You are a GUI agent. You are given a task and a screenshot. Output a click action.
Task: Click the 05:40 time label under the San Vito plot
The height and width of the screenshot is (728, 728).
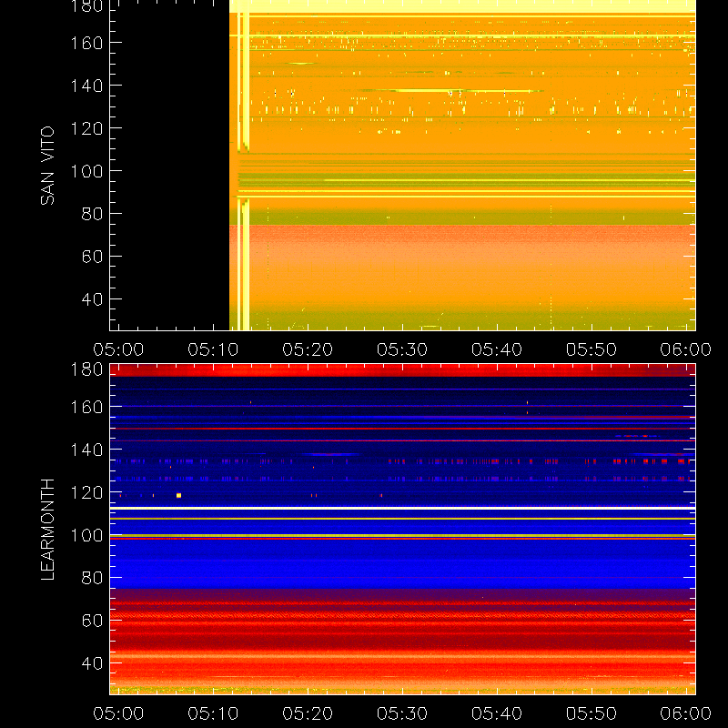(x=497, y=349)
